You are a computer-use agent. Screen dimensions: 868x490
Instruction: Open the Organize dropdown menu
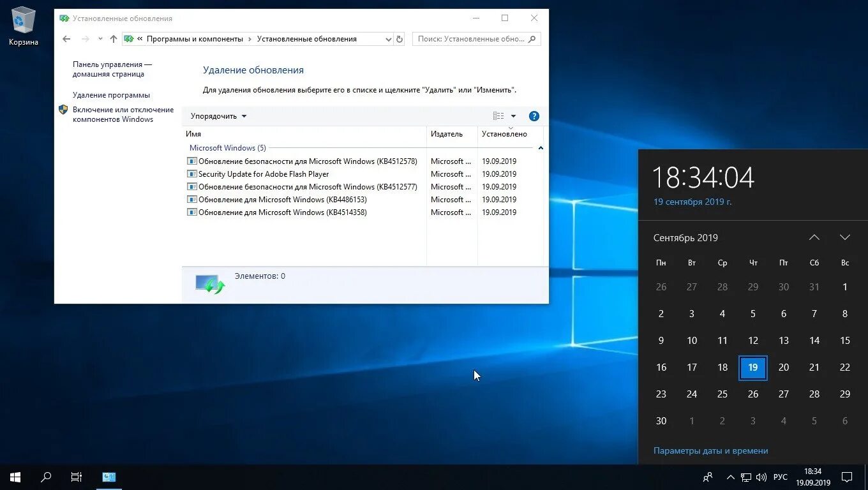219,116
